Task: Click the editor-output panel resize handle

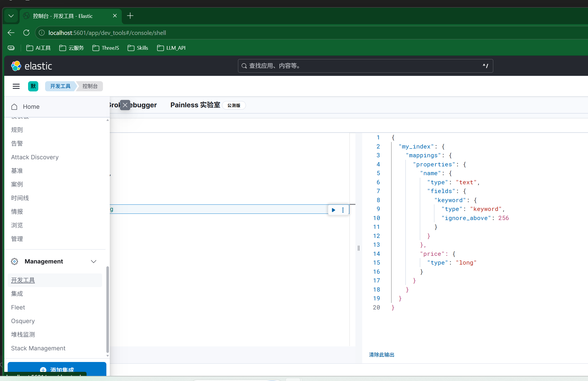Action: 359,248
